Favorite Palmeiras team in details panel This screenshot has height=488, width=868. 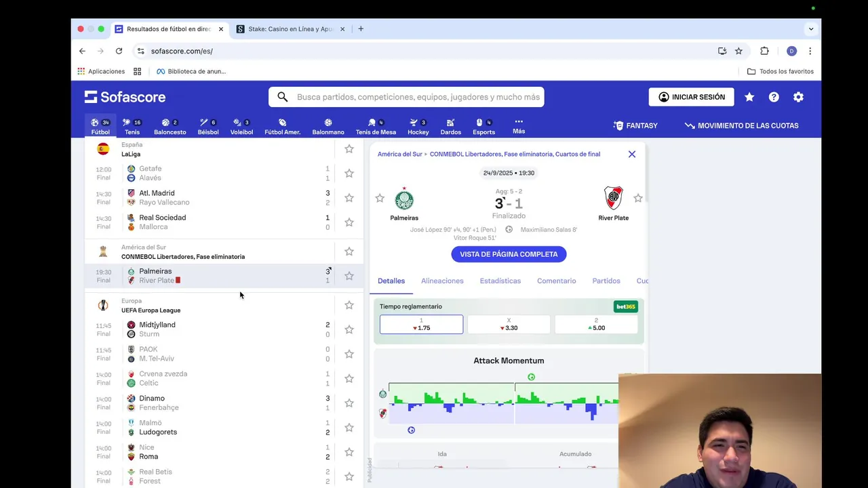[380, 198]
